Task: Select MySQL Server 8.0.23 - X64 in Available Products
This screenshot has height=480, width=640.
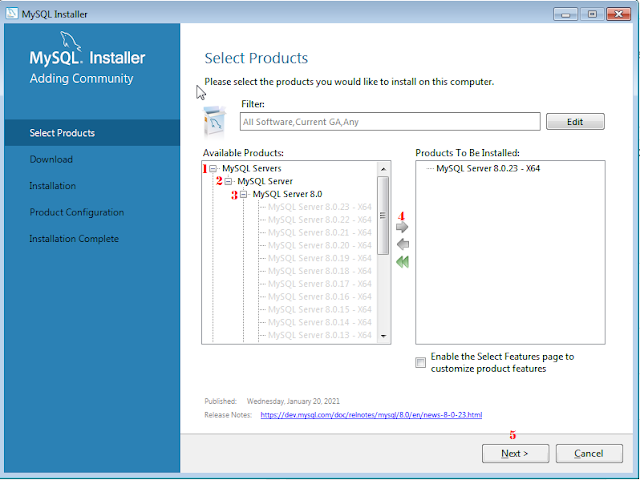Action: pos(320,207)
